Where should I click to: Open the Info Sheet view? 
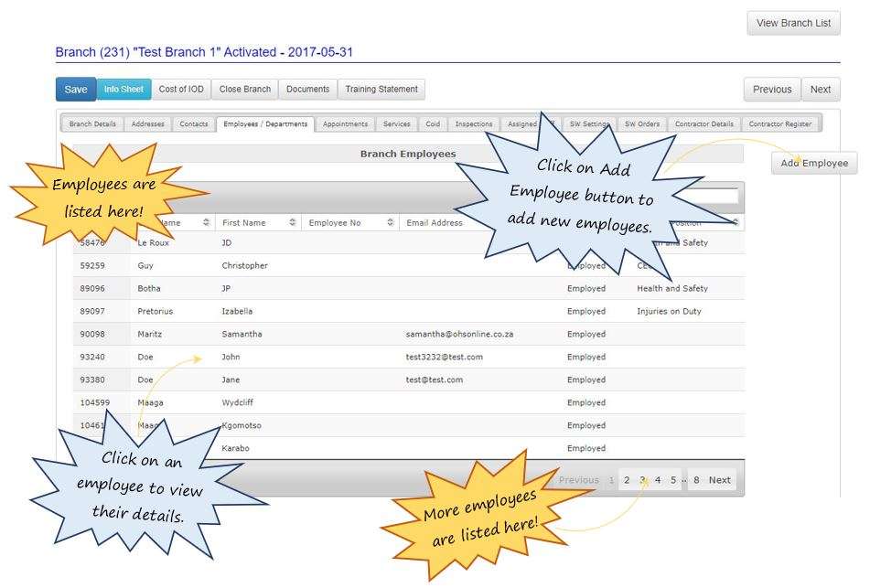point(124,89)
